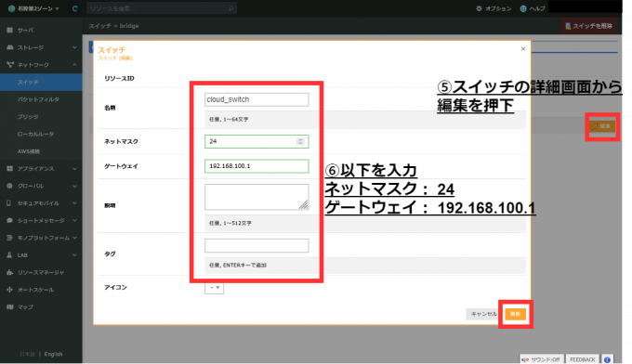Click the orange 更新 button
632x364 pixels.
pyautogui.click(x=516, y=314)
